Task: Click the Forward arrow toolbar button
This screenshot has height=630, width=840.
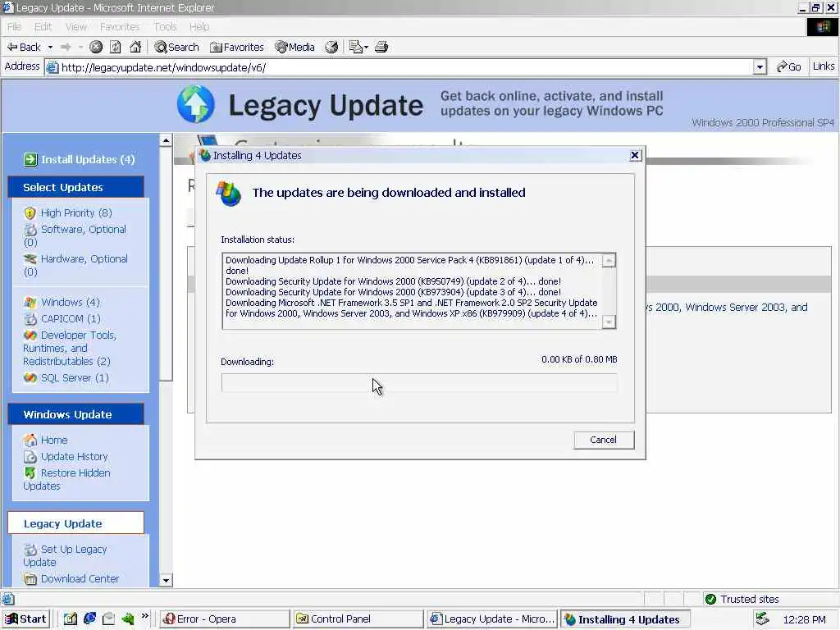Action: point(66,47)
